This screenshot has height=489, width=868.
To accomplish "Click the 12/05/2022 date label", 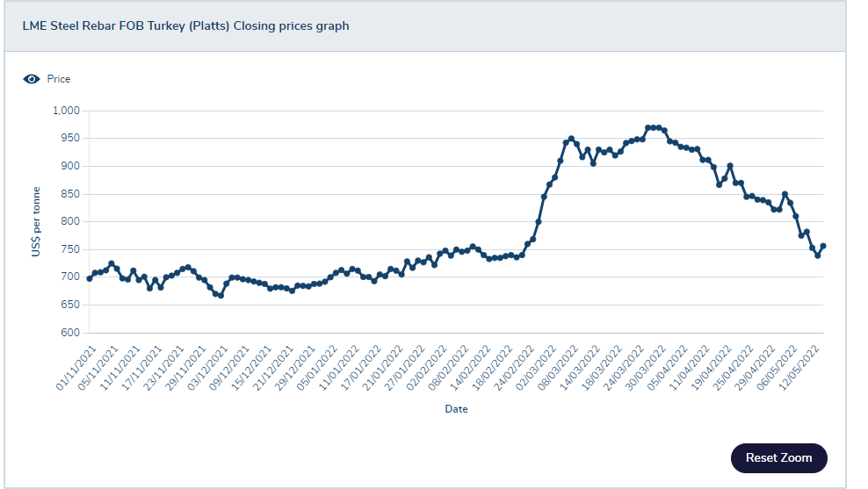I will point(799,369).
